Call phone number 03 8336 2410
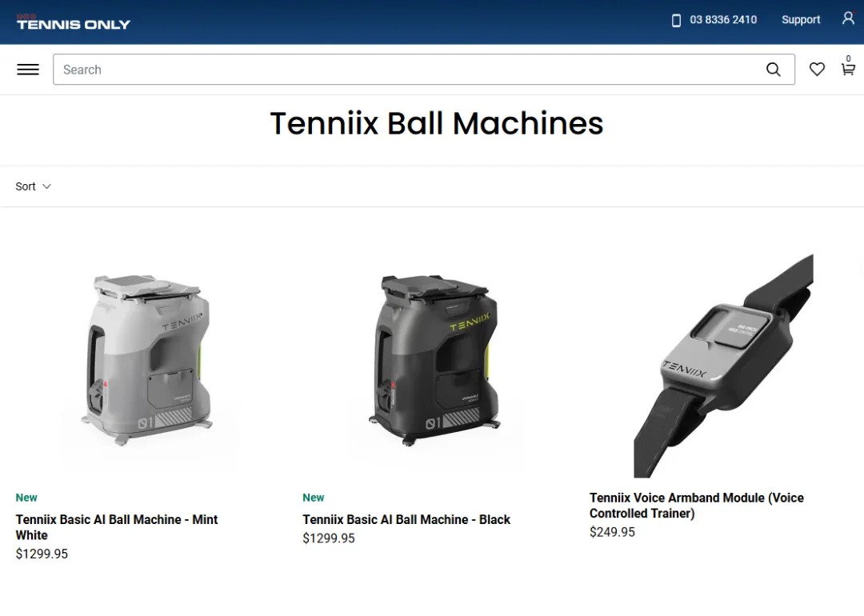The image size is (864, 616). click(723, 20)
